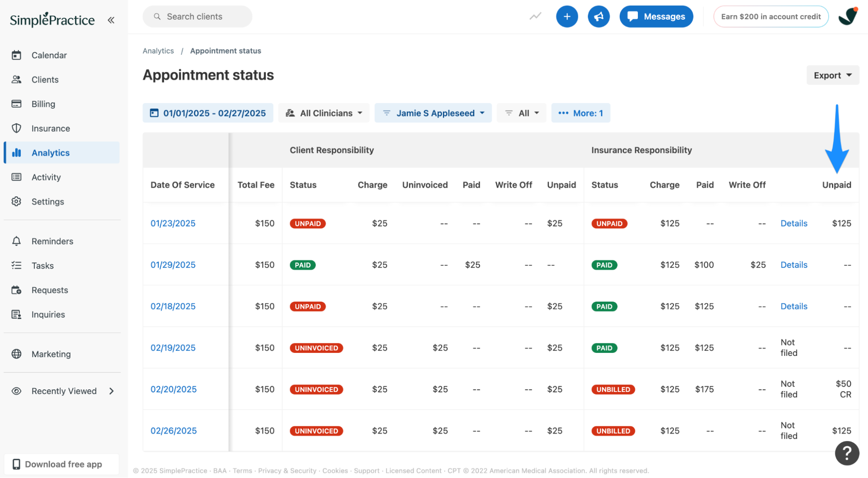
Task: Click Details in the 01/29/2025 row
Action: [x=794, y=265]
